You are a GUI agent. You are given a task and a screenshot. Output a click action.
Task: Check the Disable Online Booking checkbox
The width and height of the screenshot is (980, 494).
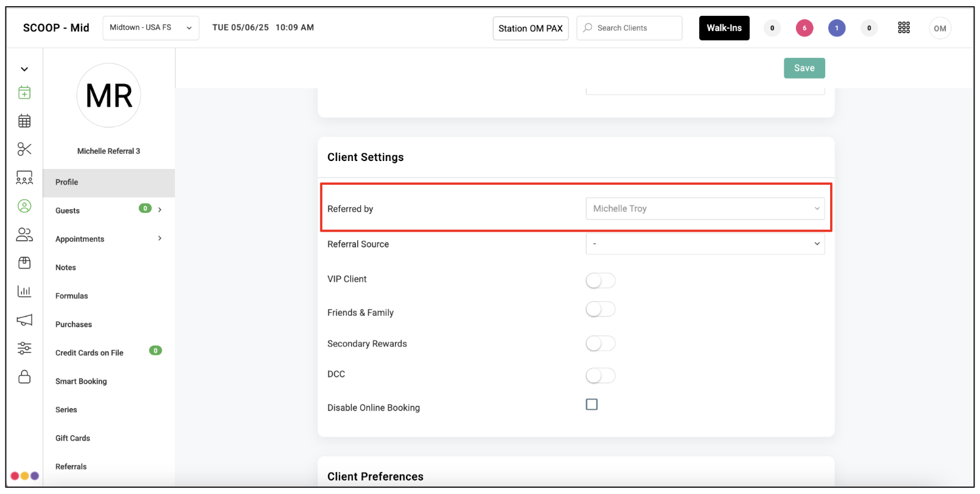click(x=592, y=404)
